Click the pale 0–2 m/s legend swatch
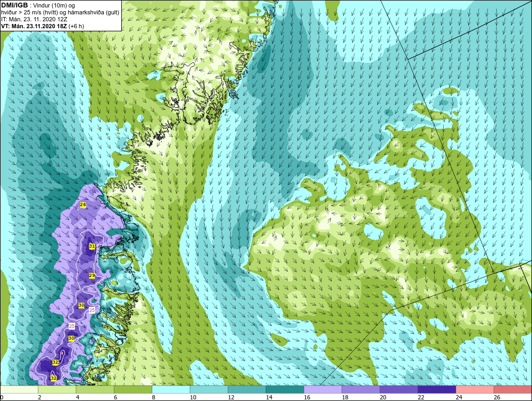The height and width of the screenshot is (401, 532). tap(19, 389)
